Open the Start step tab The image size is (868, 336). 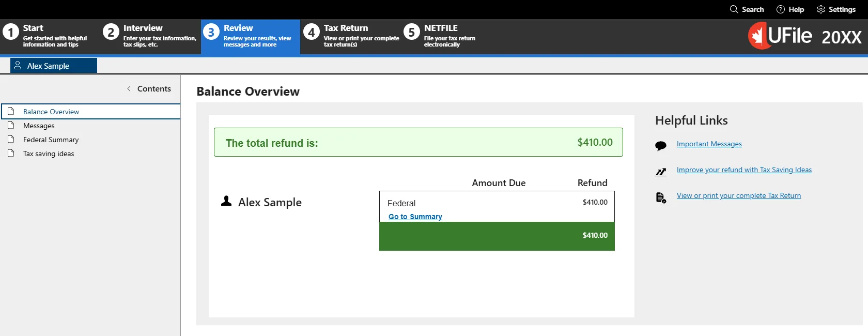[49, 37]
